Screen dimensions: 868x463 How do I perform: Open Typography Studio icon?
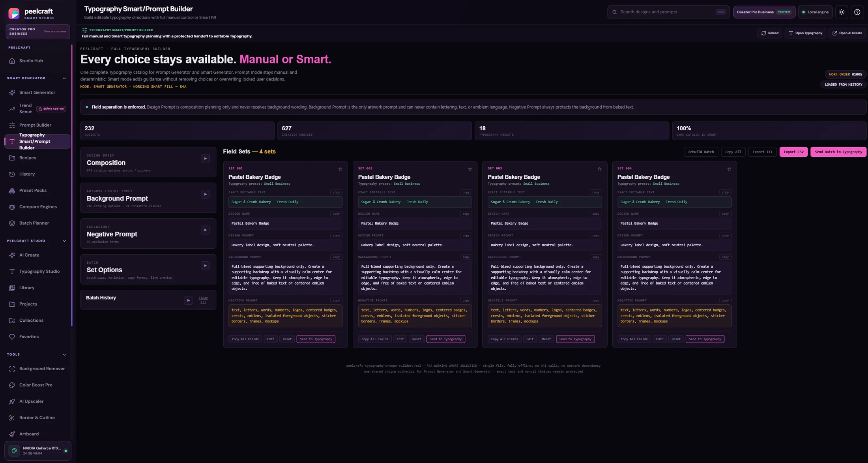[12, 272]
